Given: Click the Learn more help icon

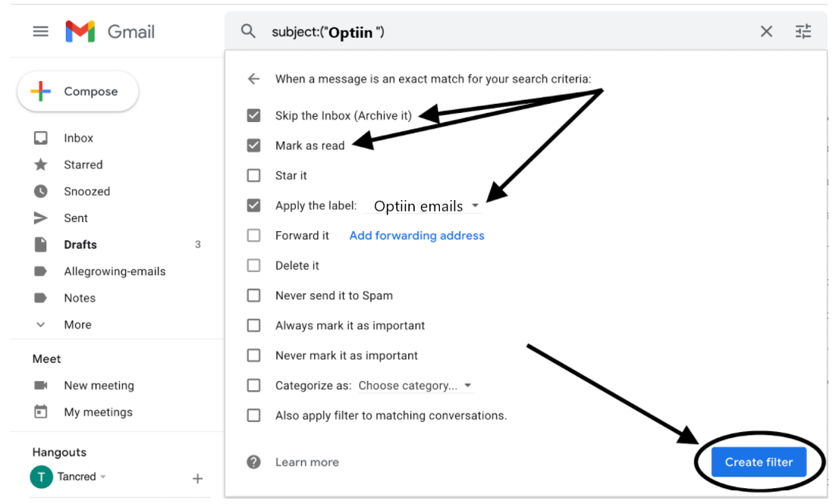Looking at the screenshot, I should 253,462.
